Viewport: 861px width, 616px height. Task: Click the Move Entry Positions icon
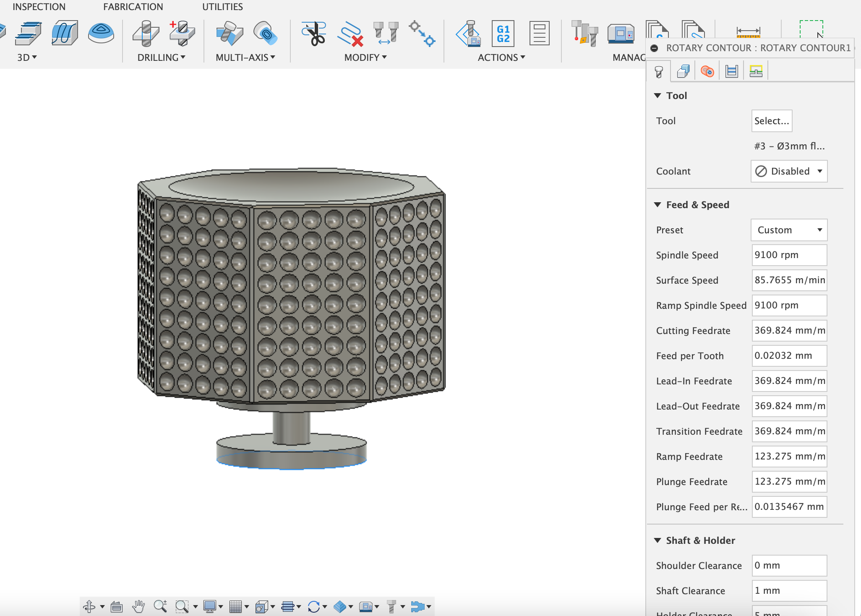(x=422, y=33)
